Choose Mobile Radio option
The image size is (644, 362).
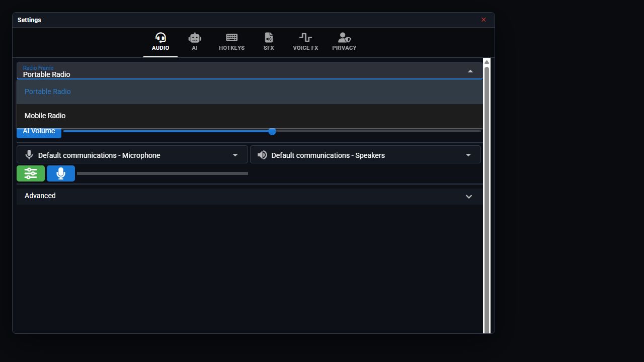(x=250, y=116)
